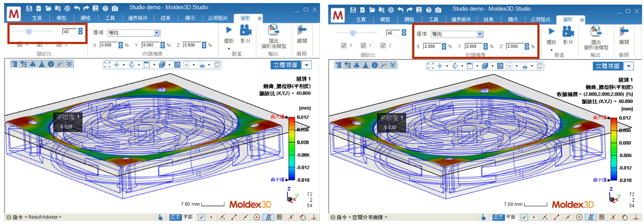Click the screenshot camera icon in right window title bar
Screen dimensions: 644x224
[x=437, y=9]
